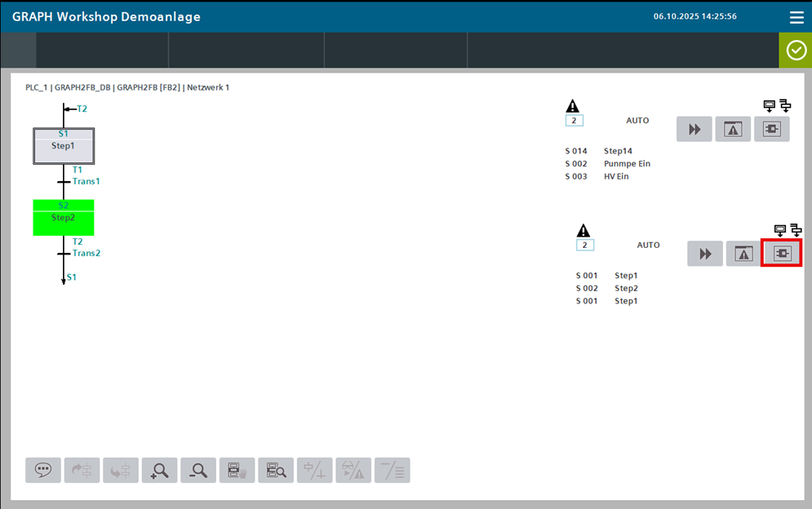Click fast-forward button beside the Step2 overview
Viewport: 812px width, 509px height.
(x=705, y=254)
